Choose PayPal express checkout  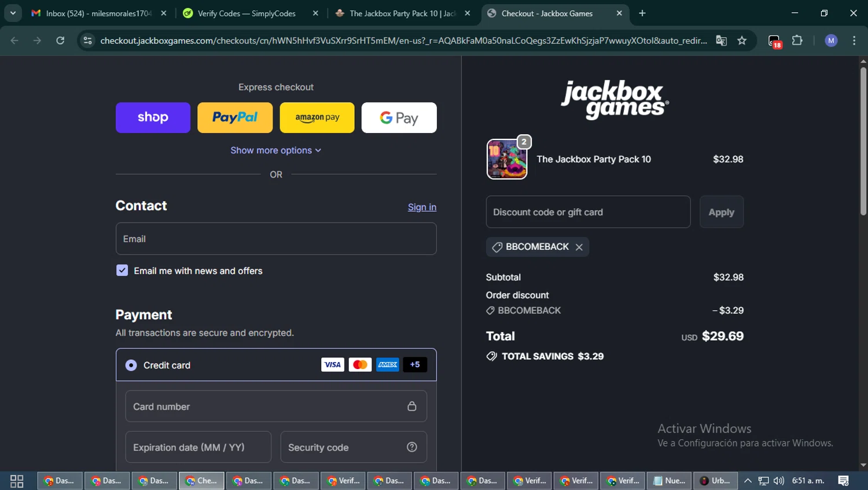click(235, 117)
